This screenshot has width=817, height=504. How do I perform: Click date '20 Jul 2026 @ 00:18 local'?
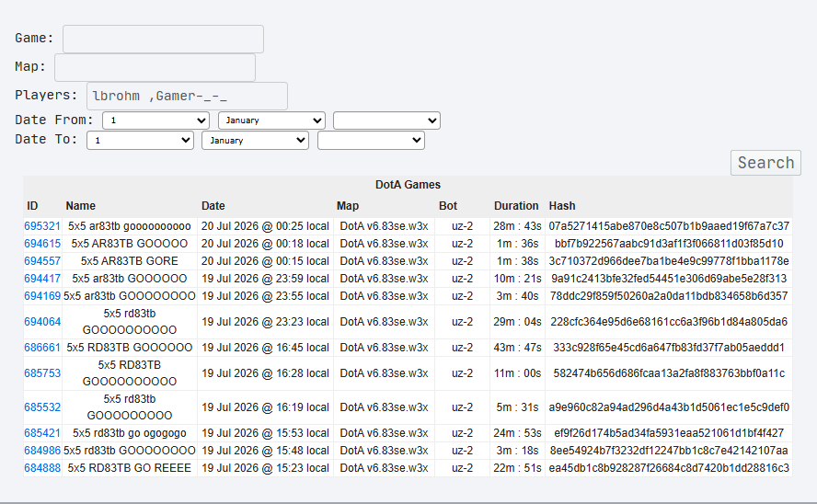[x=265, y=244]
